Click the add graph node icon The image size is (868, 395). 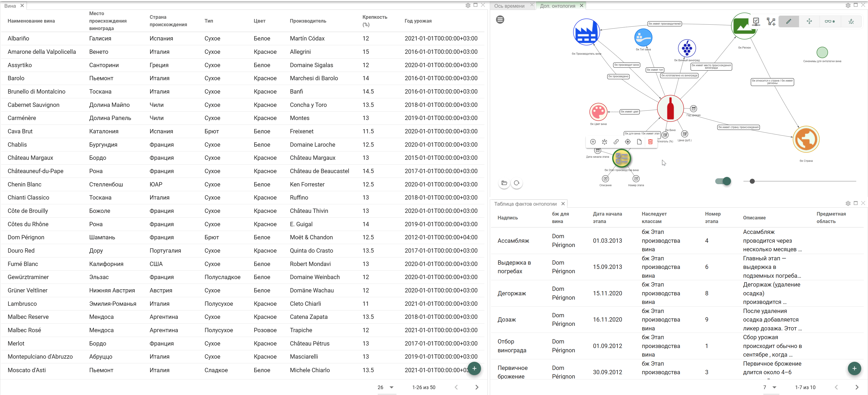click(x=771, y=21)
